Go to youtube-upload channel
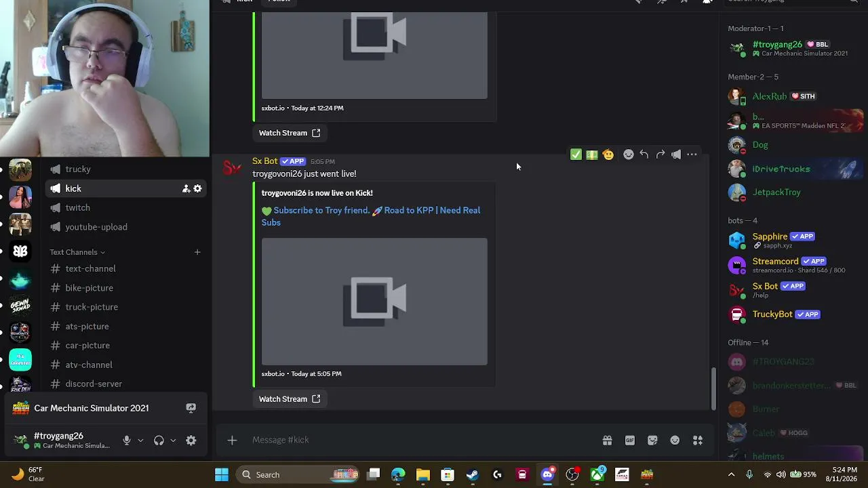868x488 pixels. point(125,227)
